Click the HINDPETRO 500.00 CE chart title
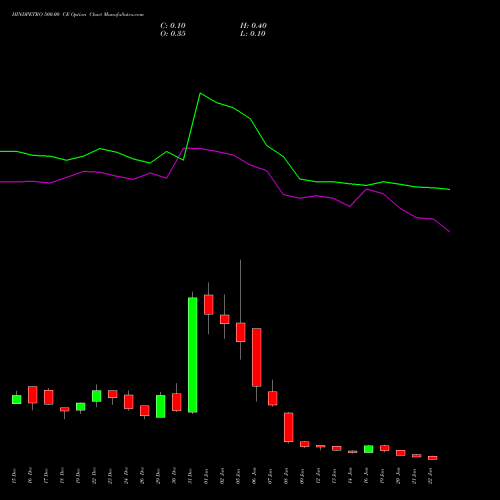The width and height of the screenshot is (500, 500). [78, 15]
